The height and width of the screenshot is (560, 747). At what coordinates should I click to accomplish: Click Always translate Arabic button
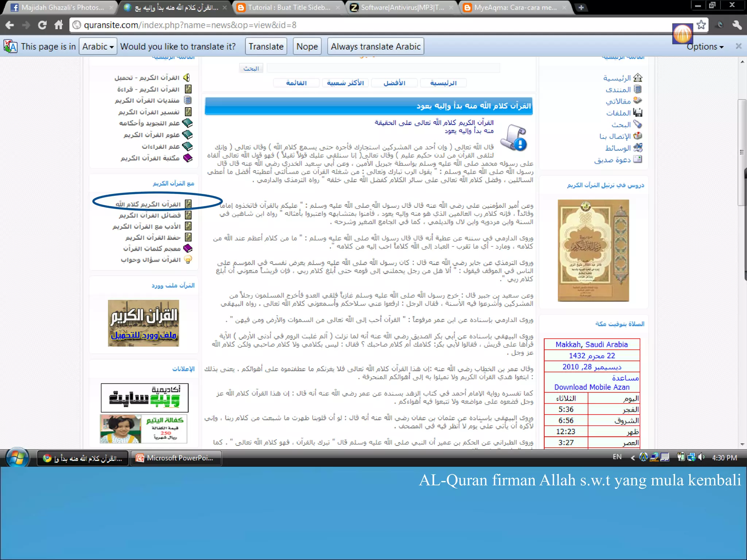tap(376, 46)
